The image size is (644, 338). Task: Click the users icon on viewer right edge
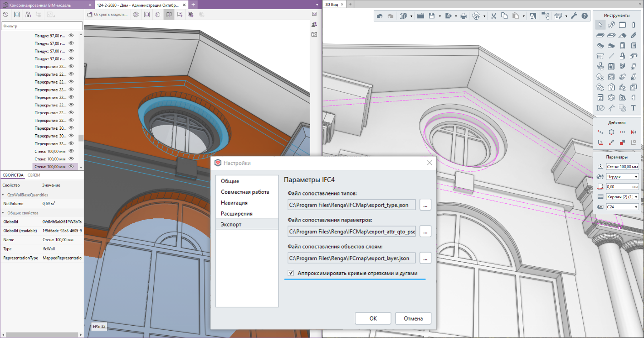tap(314, 24)
